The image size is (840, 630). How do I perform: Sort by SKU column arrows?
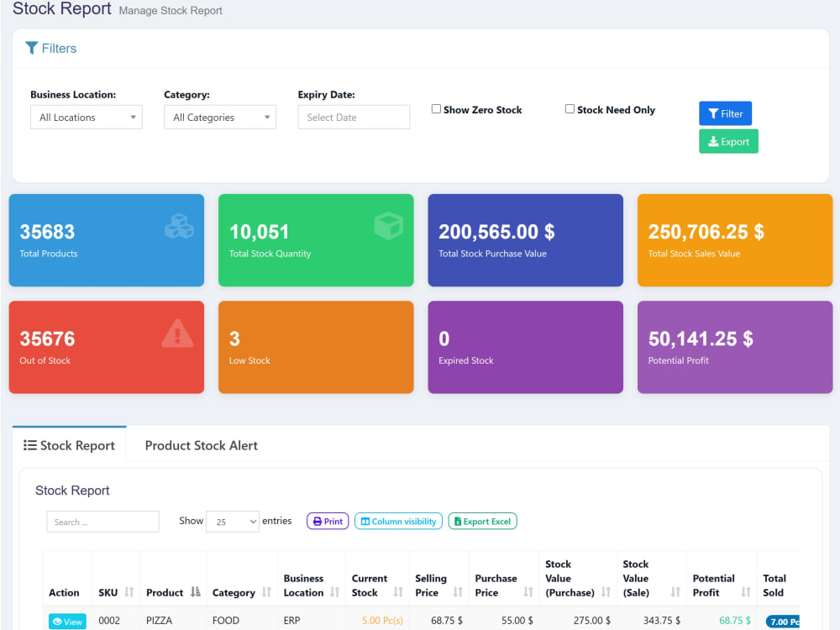pyautogui.click(x=129, y=592)
